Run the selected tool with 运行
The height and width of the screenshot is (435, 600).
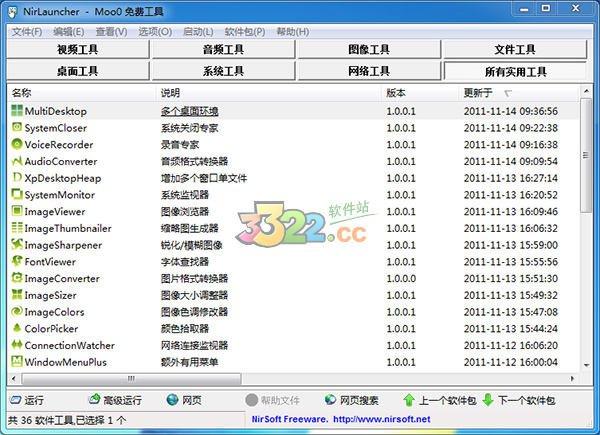pyautogui.click(x=26, y=400)
